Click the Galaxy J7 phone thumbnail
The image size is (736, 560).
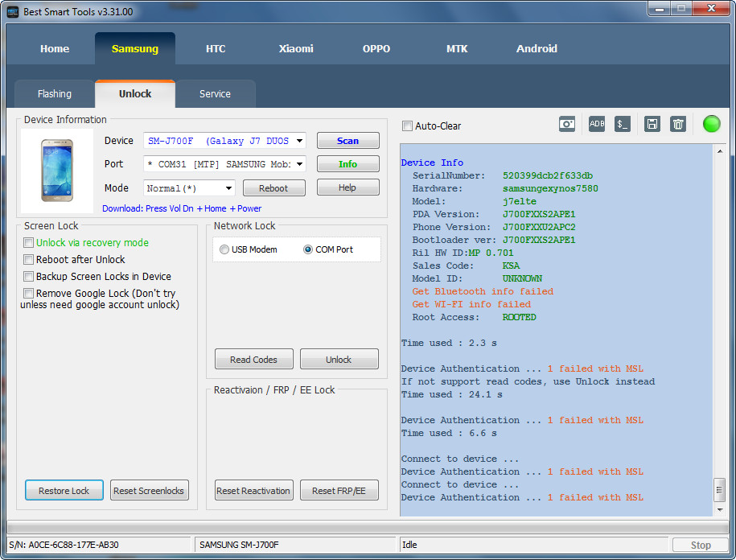56,170
